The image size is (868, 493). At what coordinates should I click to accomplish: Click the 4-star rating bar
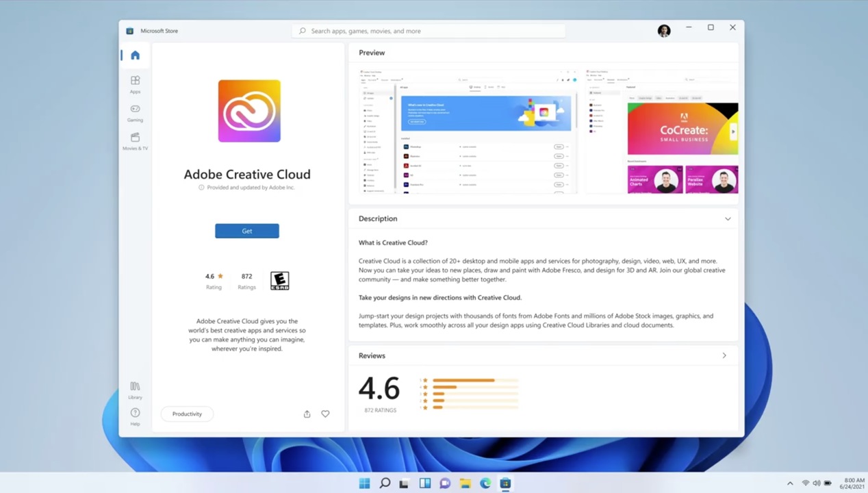475,387
